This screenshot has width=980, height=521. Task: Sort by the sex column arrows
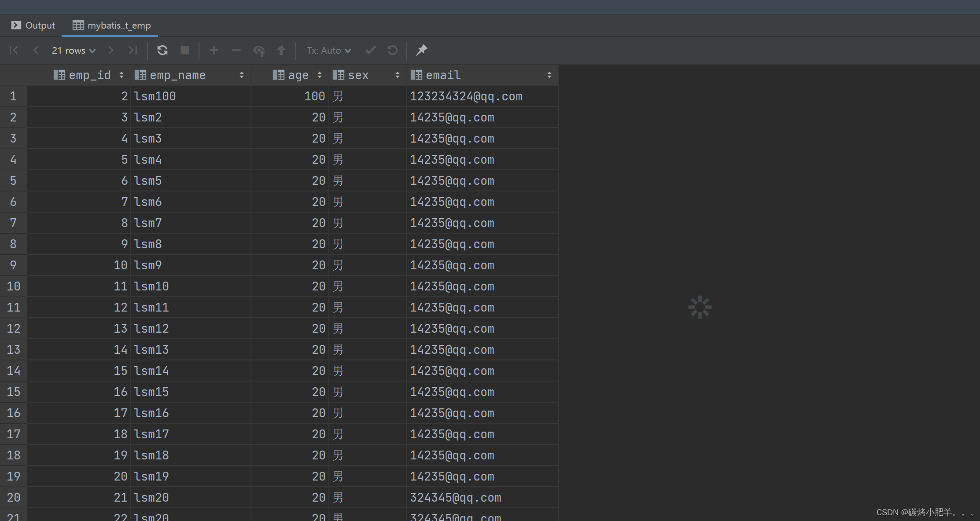tap(398, 75)
